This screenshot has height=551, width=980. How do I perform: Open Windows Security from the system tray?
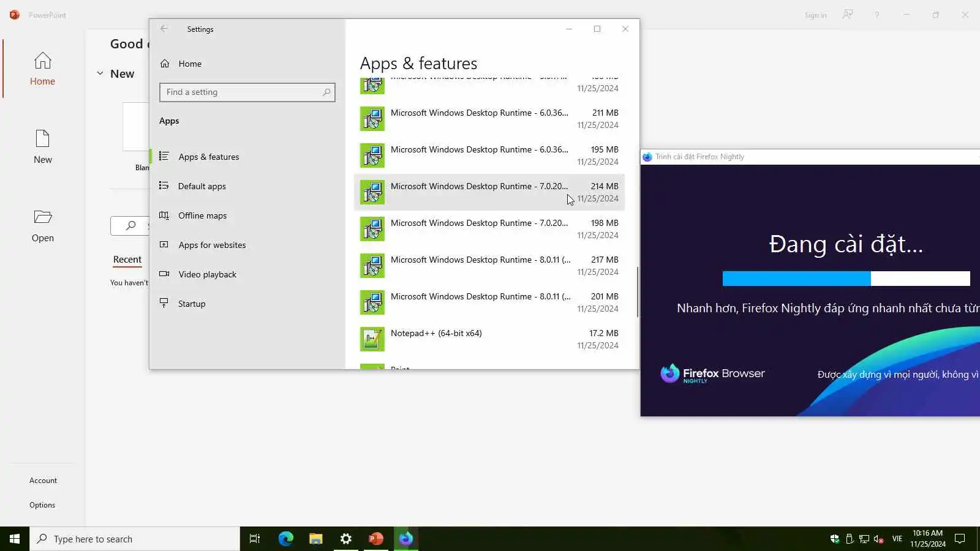834,539
